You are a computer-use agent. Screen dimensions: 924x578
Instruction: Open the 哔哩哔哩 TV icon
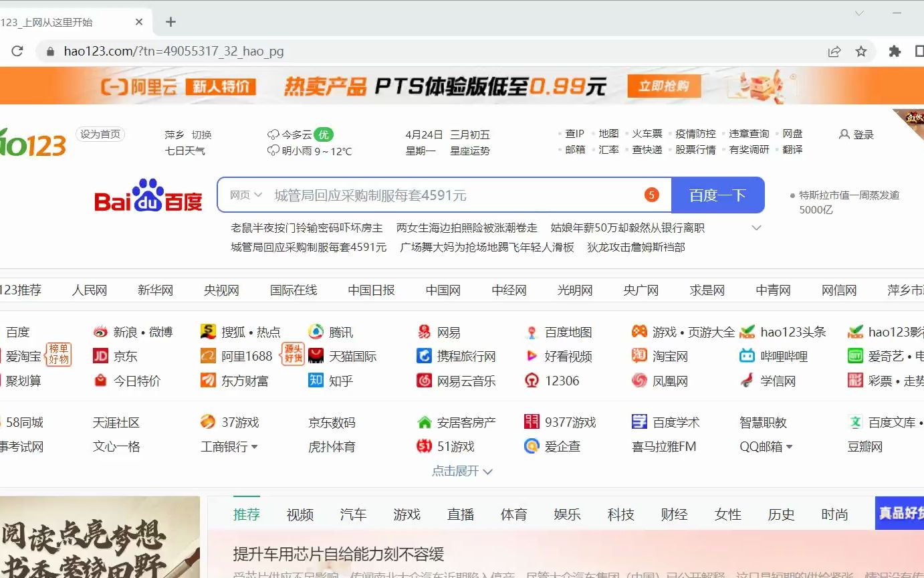747,356
